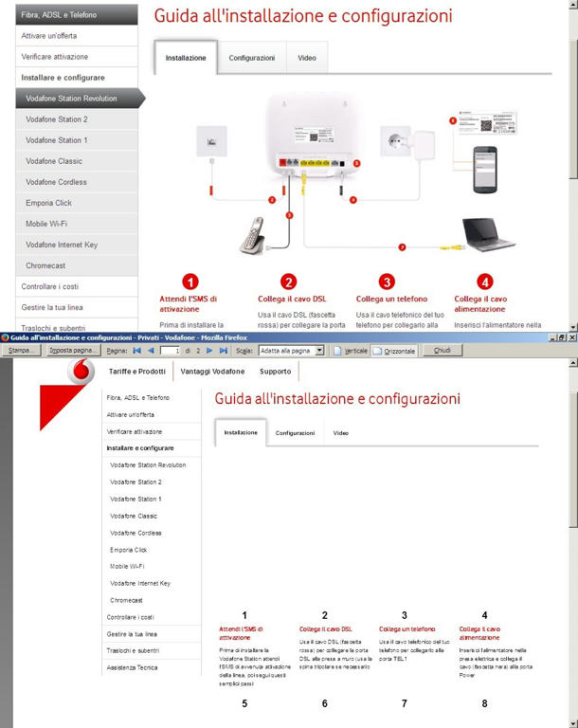This screenshot has width=578, height=728.
Task: Open Emporia Click in top sidebar
Action: 77,203
